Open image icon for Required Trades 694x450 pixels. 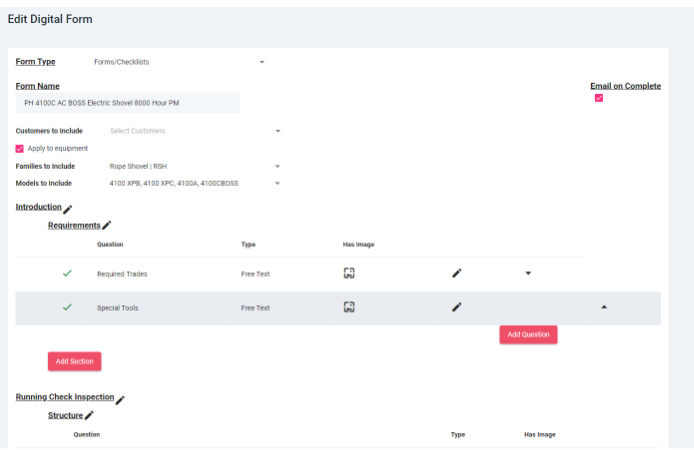(349, 273)
